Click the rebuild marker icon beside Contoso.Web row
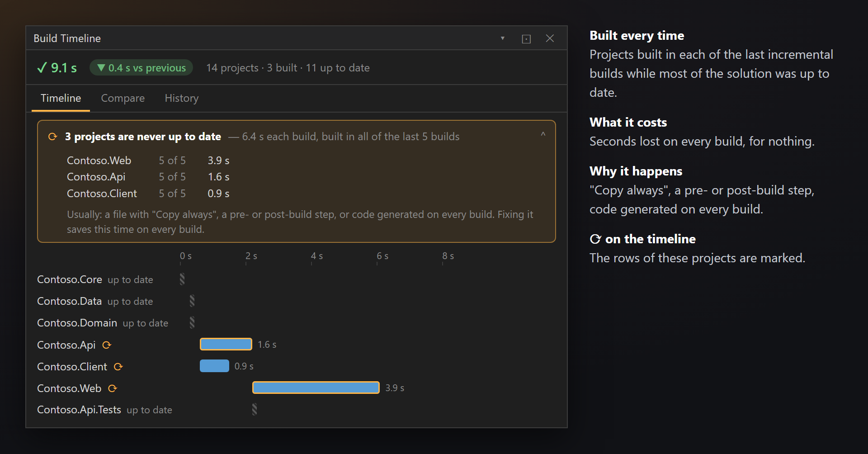This screenshot has height=454, width=868. [x=113, y=388]
